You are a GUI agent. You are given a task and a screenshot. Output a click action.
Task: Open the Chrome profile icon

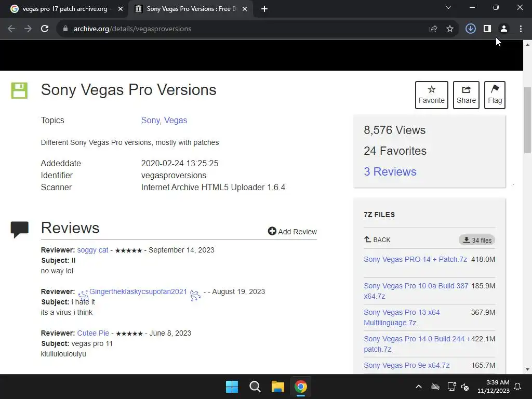504,29
